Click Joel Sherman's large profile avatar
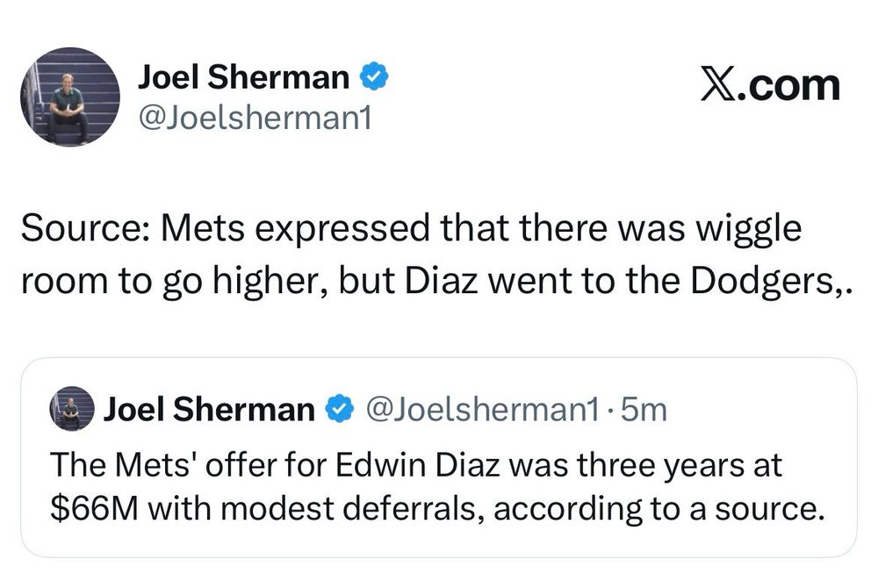 tap(70, 97)
